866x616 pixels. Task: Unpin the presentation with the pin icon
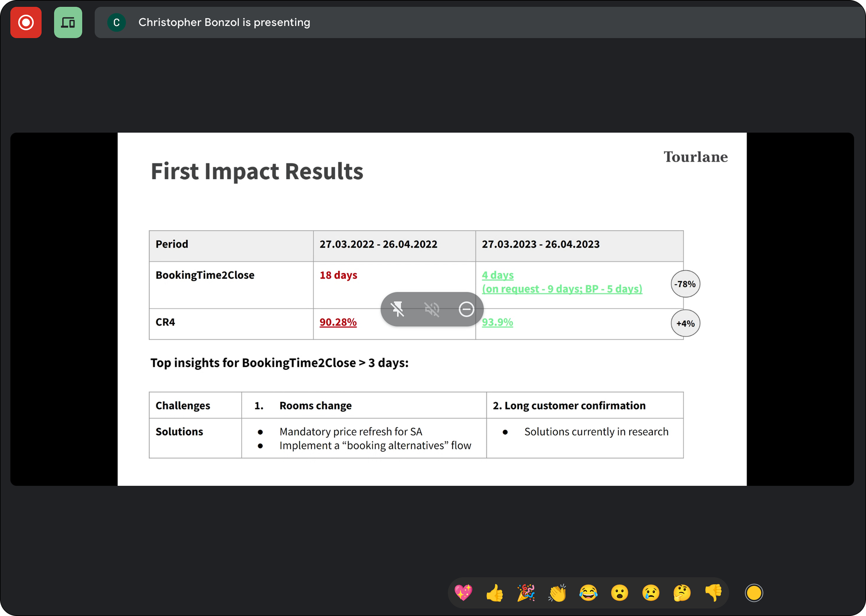point(397,309)
